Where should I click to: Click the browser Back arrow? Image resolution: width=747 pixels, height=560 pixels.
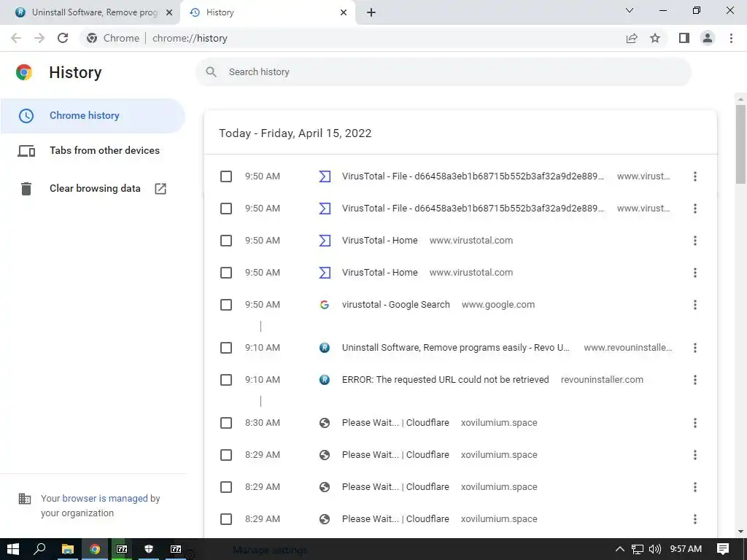click(16, 38)
